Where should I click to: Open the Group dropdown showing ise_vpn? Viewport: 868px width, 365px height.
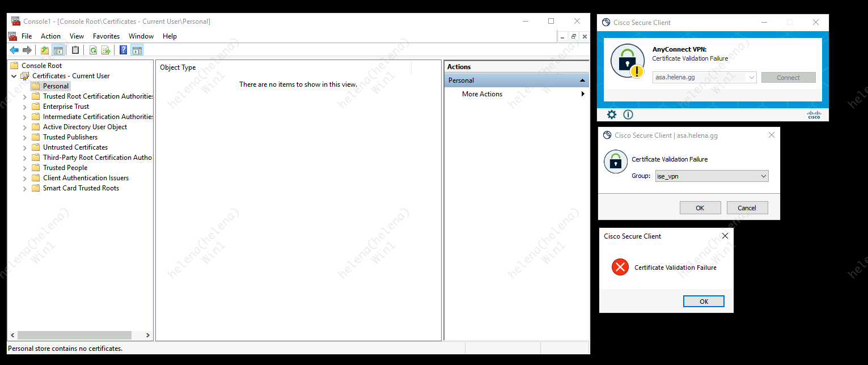tap(712, 176)
